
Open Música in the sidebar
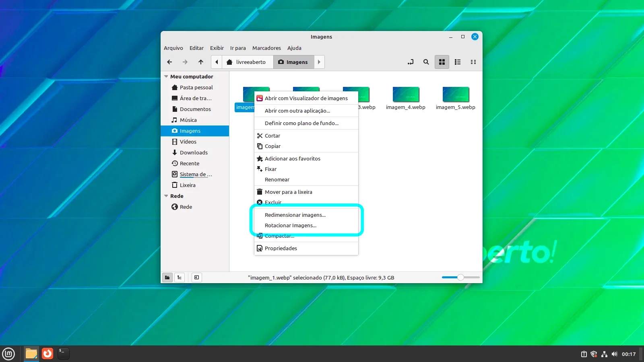[195, 120]
